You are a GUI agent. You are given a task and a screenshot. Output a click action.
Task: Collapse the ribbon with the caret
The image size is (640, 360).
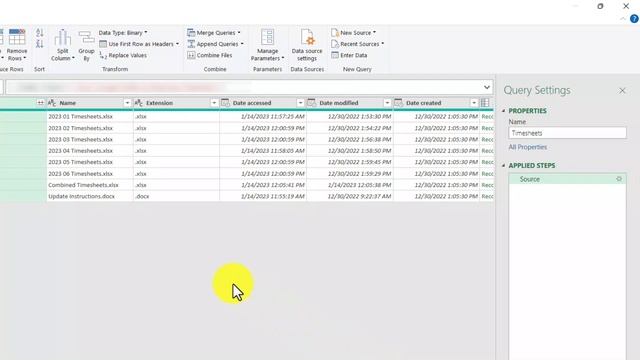click(622, 19)
